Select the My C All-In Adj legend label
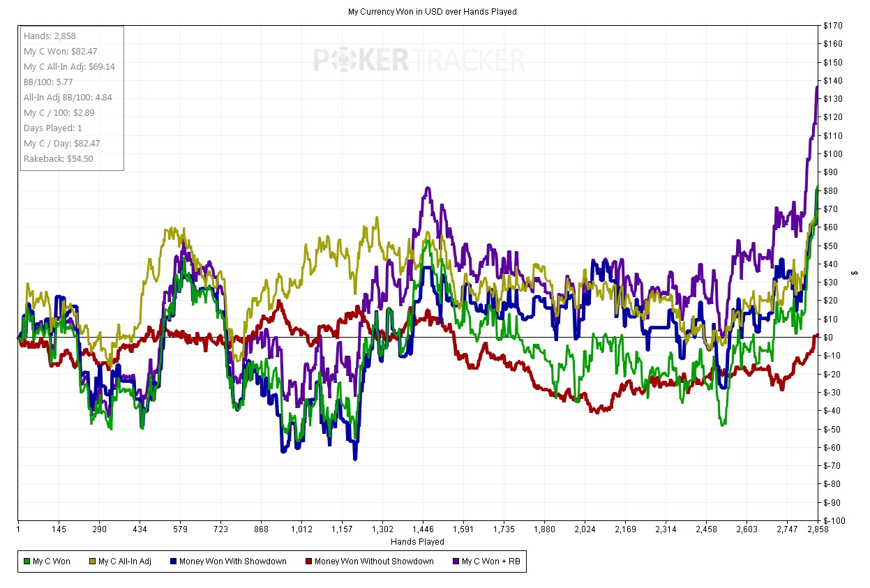Screen dimensions: 870x588 point(125,561)
